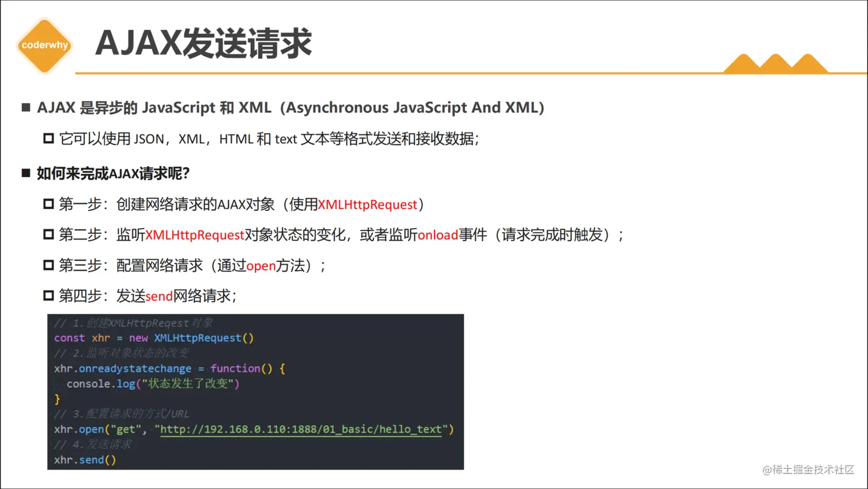
Task: Click the console.log("状态发生了改变") line
Action: [153, 383]
